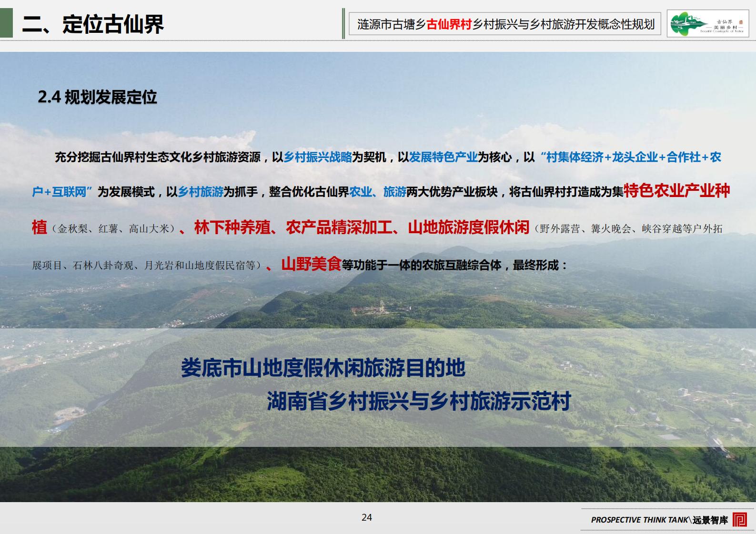The width and height of the screenshot is (756, 534).
Task: Click red text 林下种养殖
Action: click(232, 227)
